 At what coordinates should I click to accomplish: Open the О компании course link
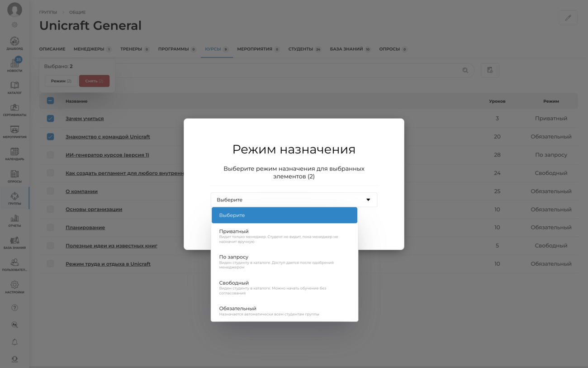point(81,191)
